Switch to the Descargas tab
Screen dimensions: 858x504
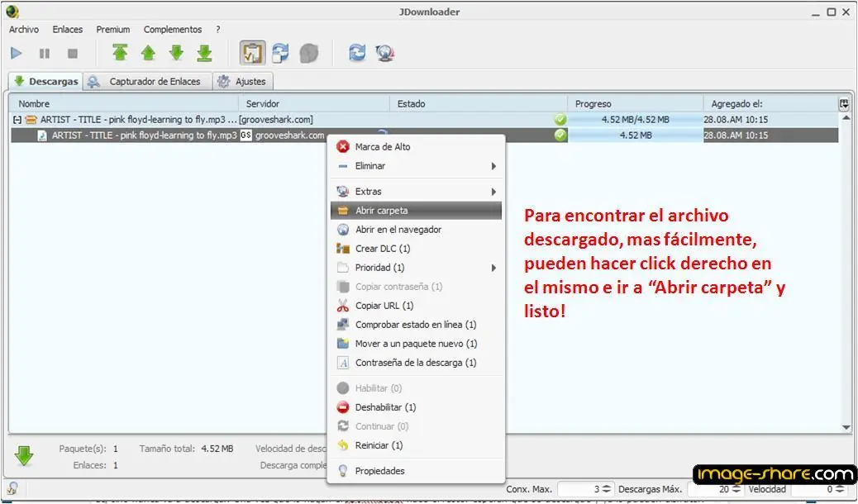pyautogui.click(x=46, y=81)
